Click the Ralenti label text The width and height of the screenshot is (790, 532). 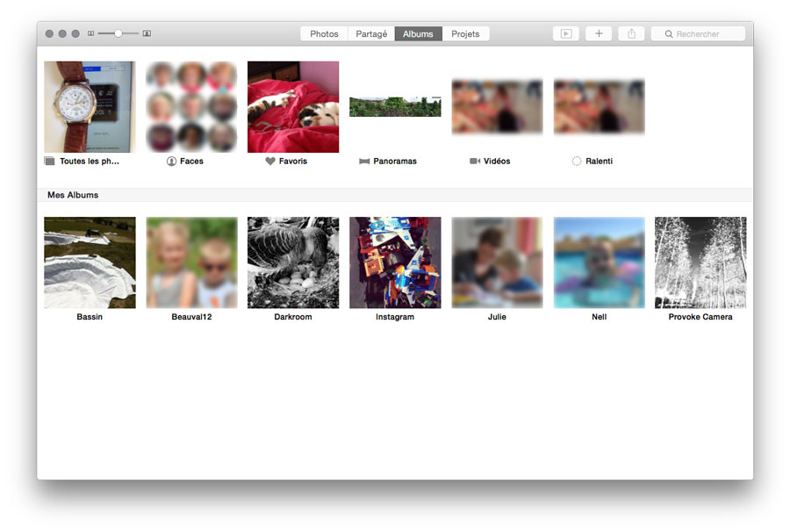tap(599, 162)
